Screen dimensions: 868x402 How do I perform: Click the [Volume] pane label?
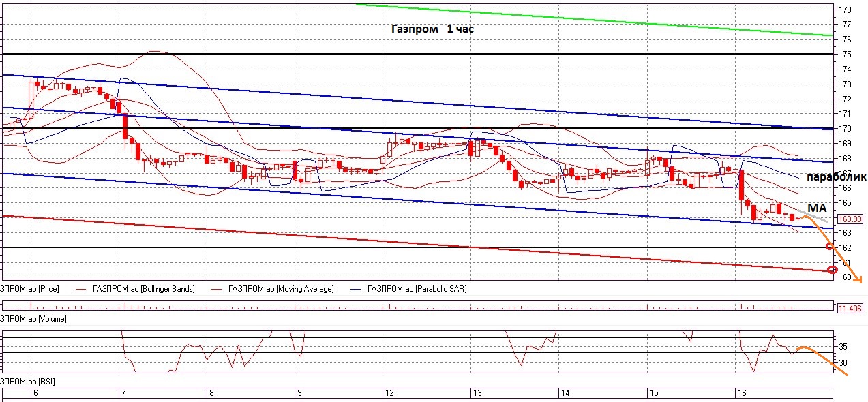pos(33,318)
